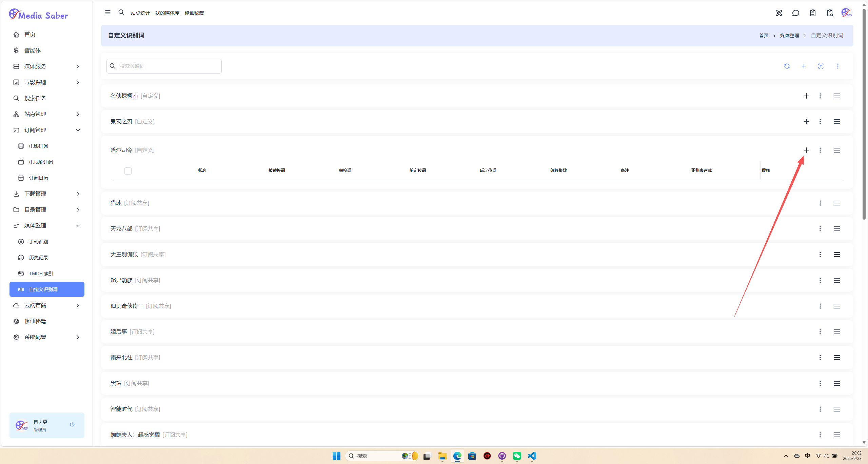Expand the 猎冰 entry row
The width and height of the screenshot is (868, 464).
(x=116, y=203)
